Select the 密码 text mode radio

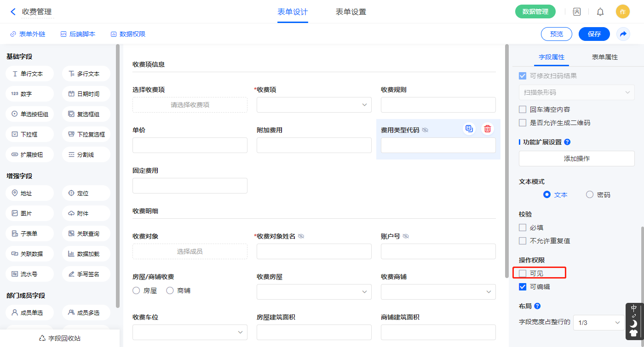click(x=590, y=195)
